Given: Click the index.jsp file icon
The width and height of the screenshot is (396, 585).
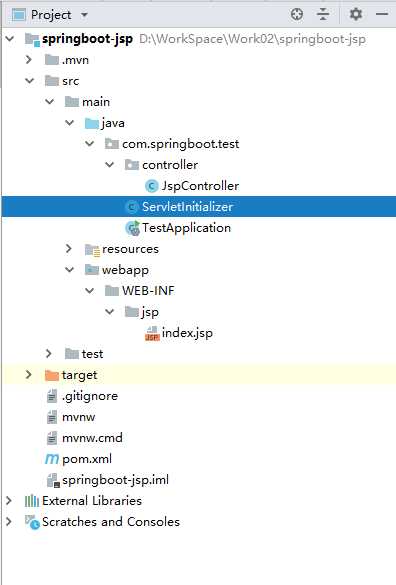Looking at the screenshot, I should tap(152, 333).
